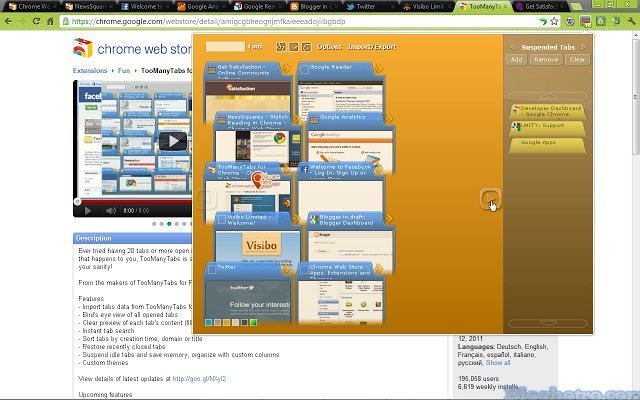Go to the home page
This screenshot has height=400, width=640.
pos(50,21)
